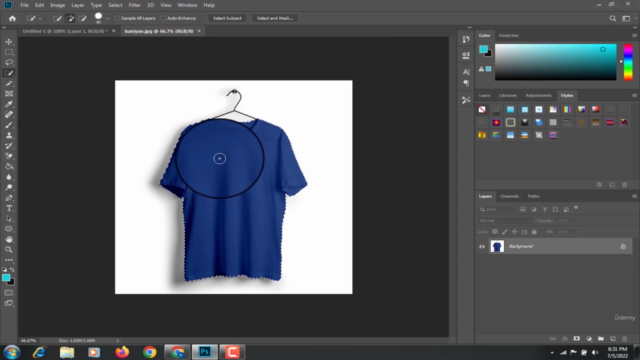Select the Crop tool
Viewport: 640px width, 360px height.
(9, 83)
